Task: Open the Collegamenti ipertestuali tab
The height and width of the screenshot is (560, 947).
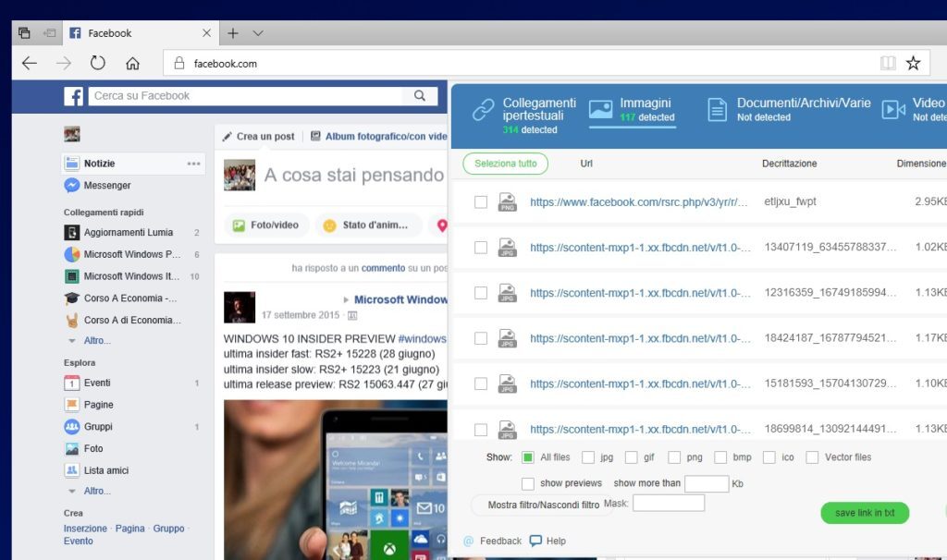Action: tap(524, 116)
